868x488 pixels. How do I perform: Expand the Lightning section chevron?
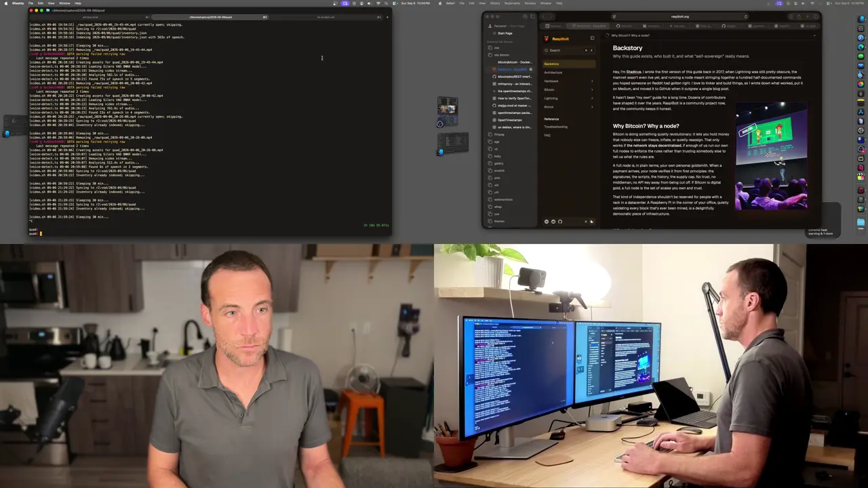click(x=592, y=98)
